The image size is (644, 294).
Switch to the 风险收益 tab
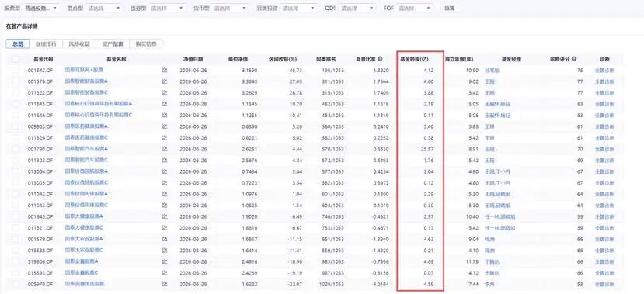tap(79, 44)
